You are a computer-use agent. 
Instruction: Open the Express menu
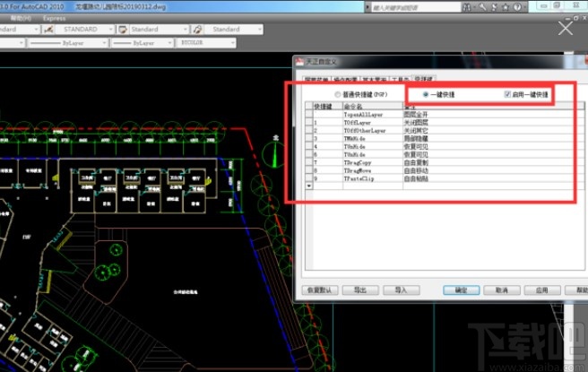[x=54, y=17]
